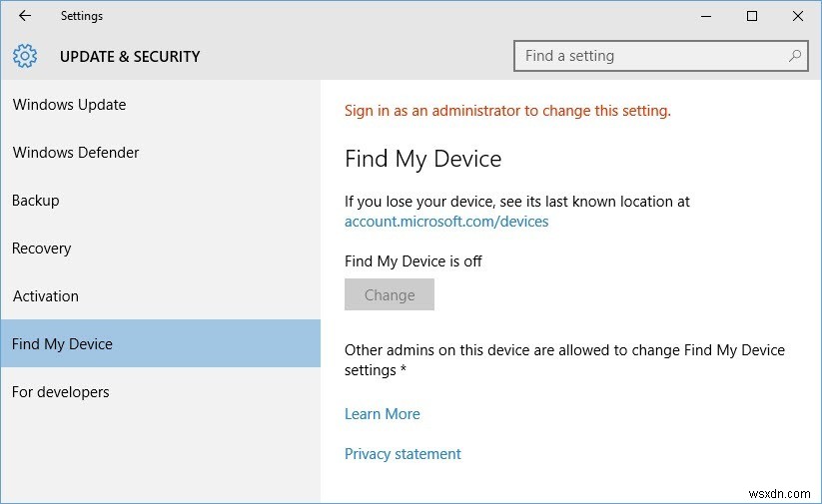Click the Learn More link

[382, 414]
